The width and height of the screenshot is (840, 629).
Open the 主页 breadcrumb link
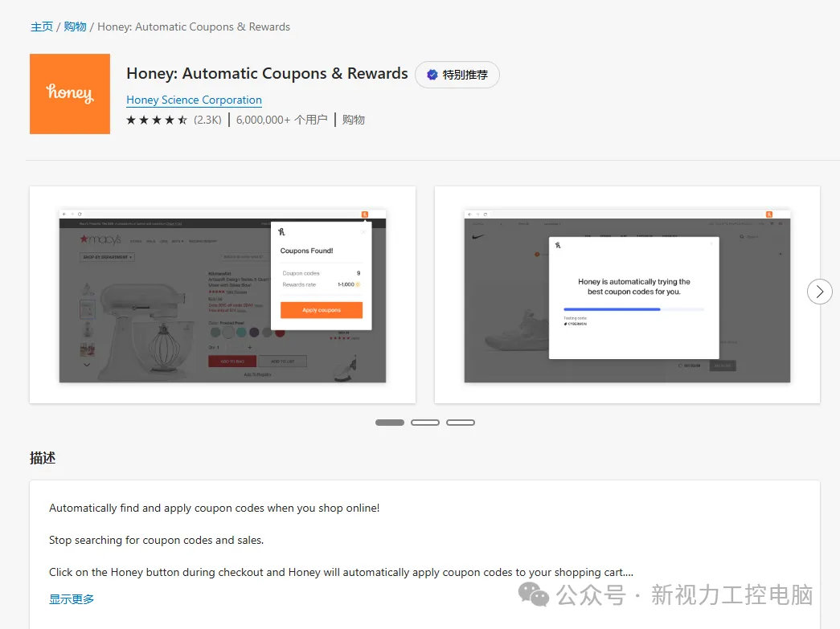[42, 27]
